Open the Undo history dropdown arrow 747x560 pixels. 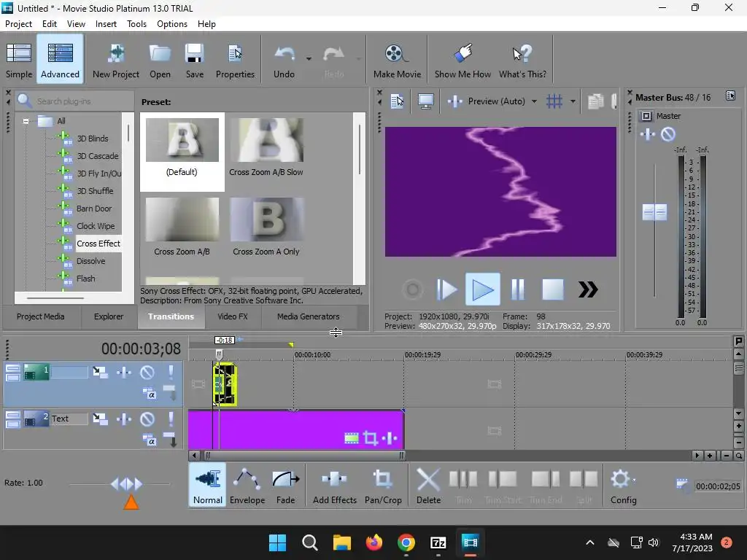pos(309,59)
